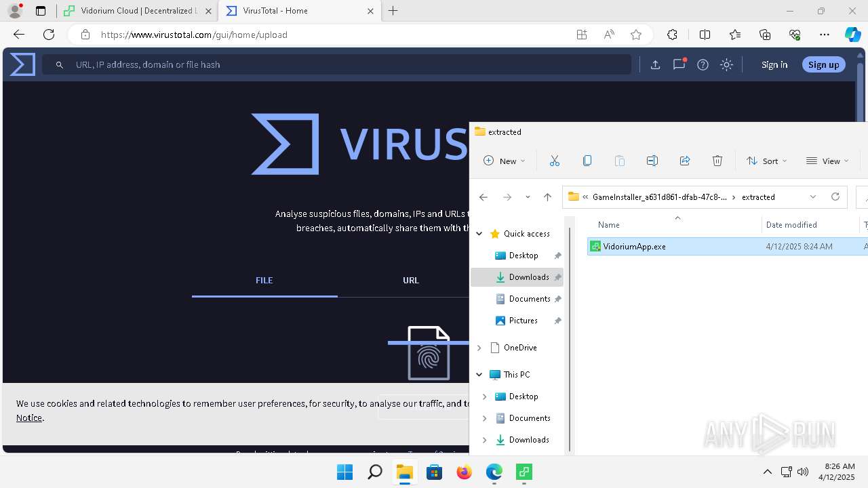Viewport: 868px width, 488px height.
Task: Collapse the Quick access tree node
Action: pos(479,233)
